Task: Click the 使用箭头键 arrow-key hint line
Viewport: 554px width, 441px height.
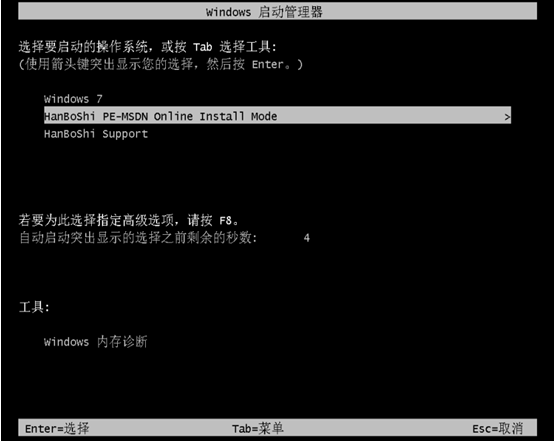Action: click(161, 64)
